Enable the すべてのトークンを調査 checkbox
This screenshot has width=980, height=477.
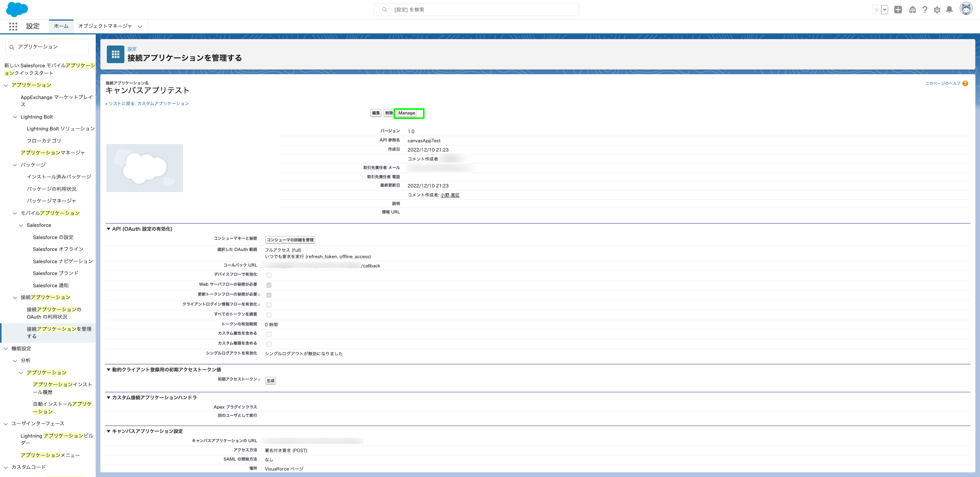click(x=269, y=314)
